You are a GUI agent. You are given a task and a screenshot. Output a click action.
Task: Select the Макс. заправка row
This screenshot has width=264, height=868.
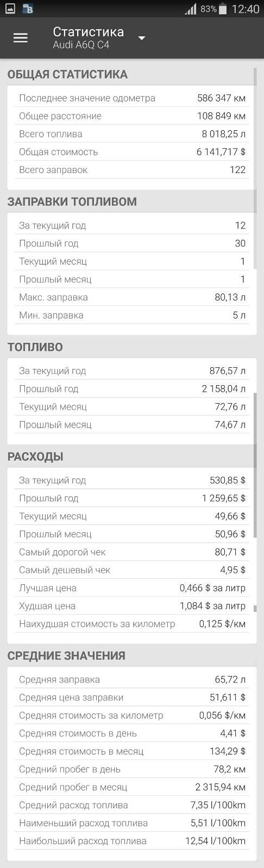[x=132, y=297]
